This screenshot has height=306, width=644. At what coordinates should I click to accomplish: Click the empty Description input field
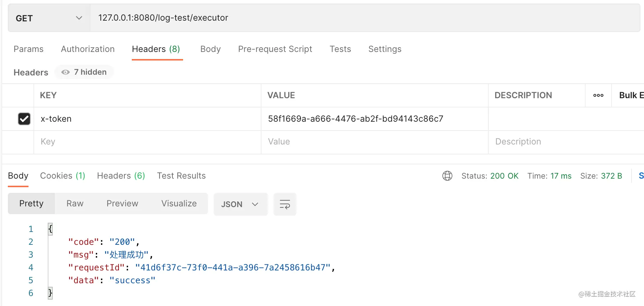point(566,142)
